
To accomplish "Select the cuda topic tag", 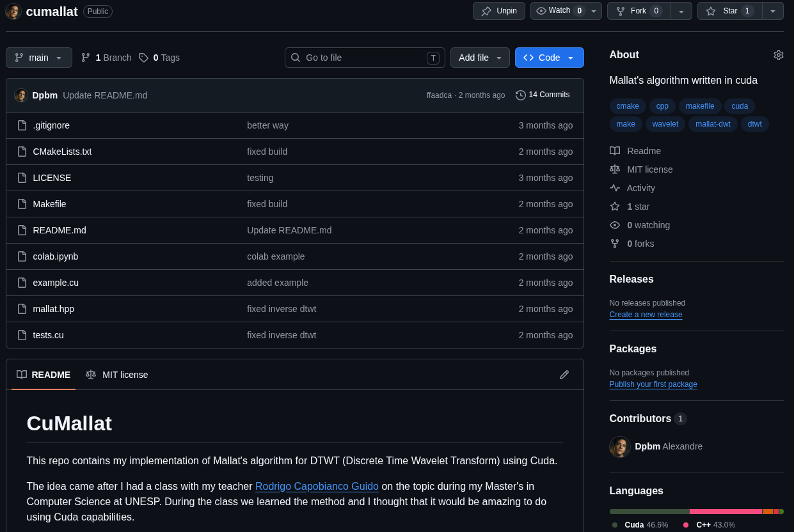I will tap(740, 106).
